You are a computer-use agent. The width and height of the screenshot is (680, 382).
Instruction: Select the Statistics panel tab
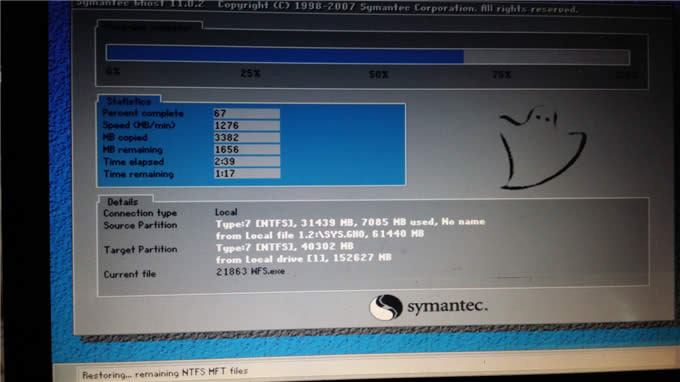point(129,101)
